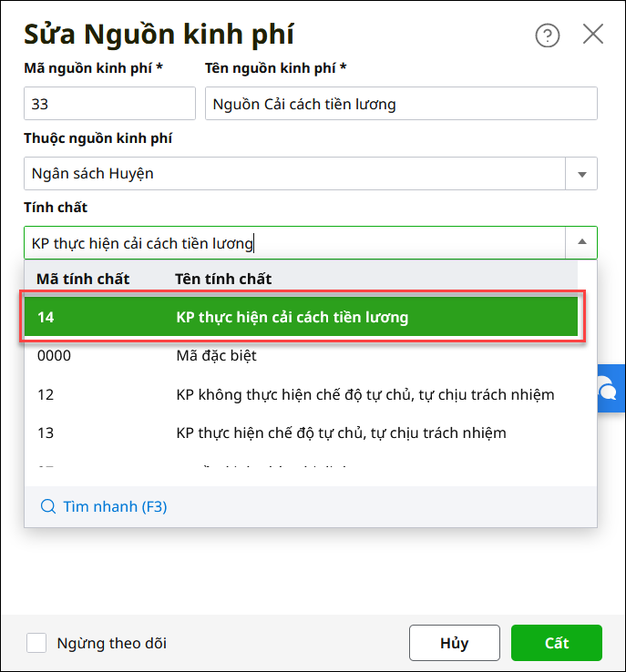Image resolution: width=626 pixels, height=672 pixels.
Task: Open the blue chat bubble icon
Action: [609, 390]
